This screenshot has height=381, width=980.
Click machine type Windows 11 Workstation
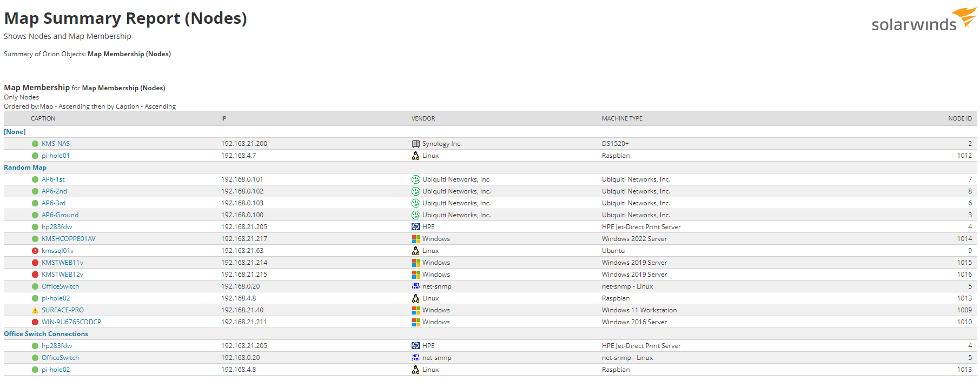[x=639, y=310]
